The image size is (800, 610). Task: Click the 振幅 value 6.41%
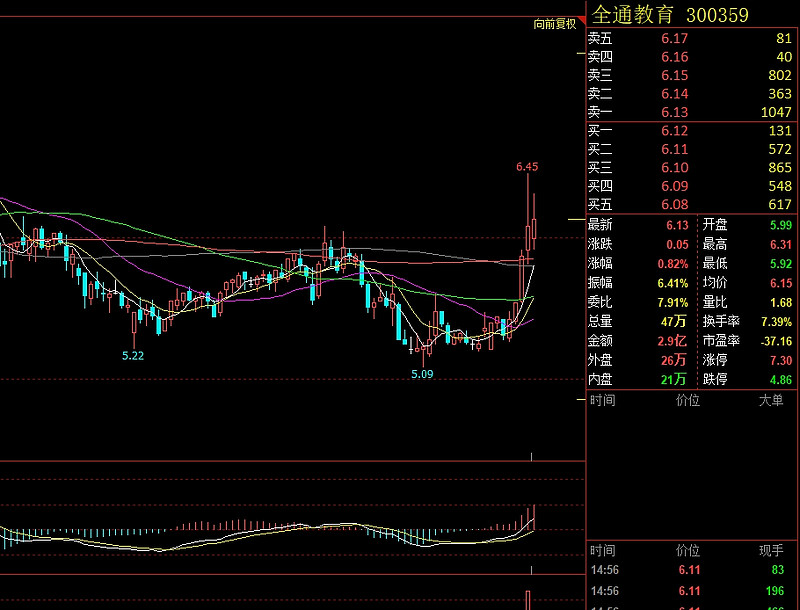[x=672, y=283]
